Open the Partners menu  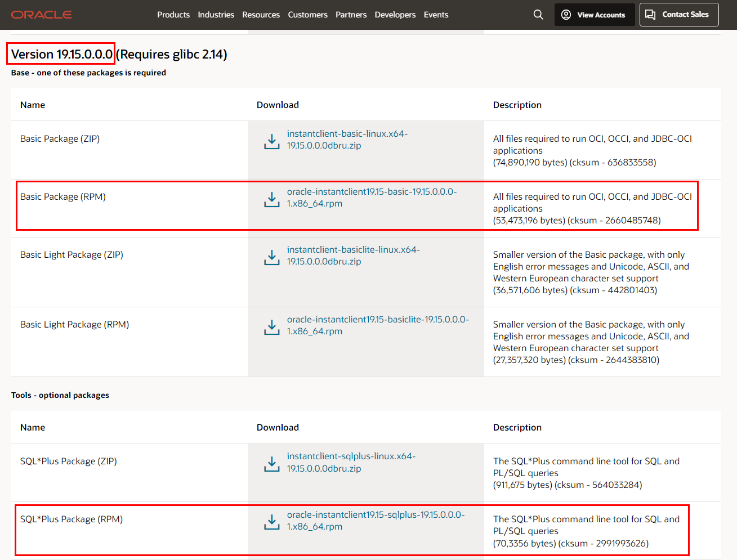351,15
